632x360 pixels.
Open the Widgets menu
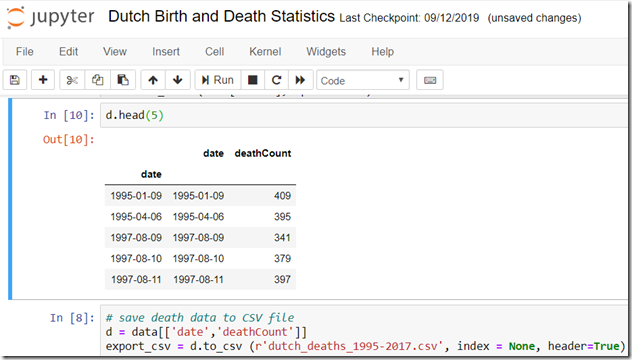pos(326,52)
